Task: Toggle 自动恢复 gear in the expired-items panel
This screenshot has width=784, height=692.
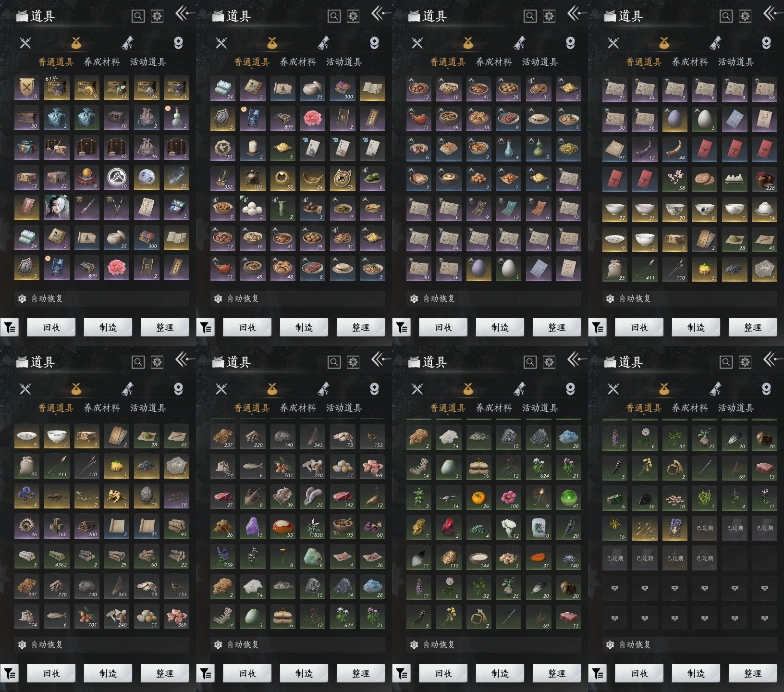Action: 610,644
